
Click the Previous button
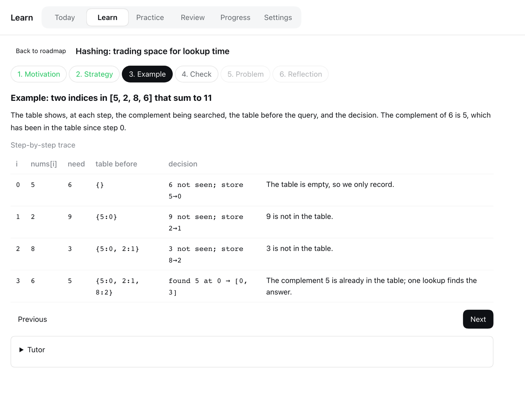click(x=33, y=319)
